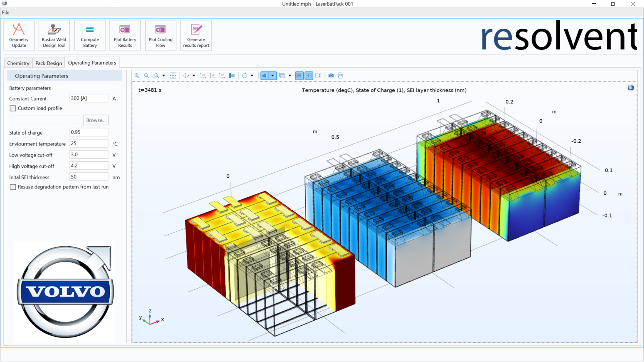Enable Custom load profile checkbox
The height and width of the screenshot is (362, 644).
tap(13, 108)
